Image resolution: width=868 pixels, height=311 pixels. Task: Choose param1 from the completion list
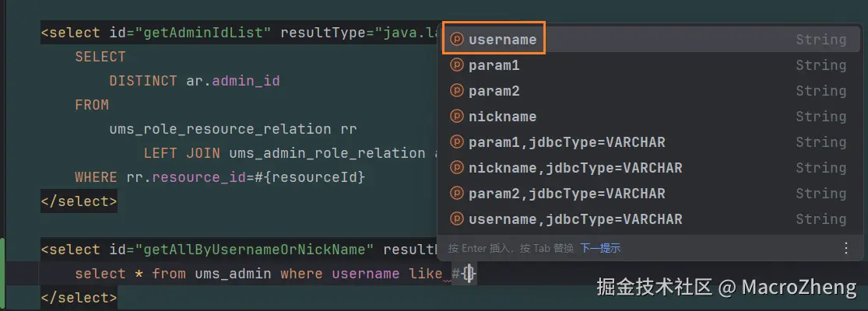pos(649,65)
